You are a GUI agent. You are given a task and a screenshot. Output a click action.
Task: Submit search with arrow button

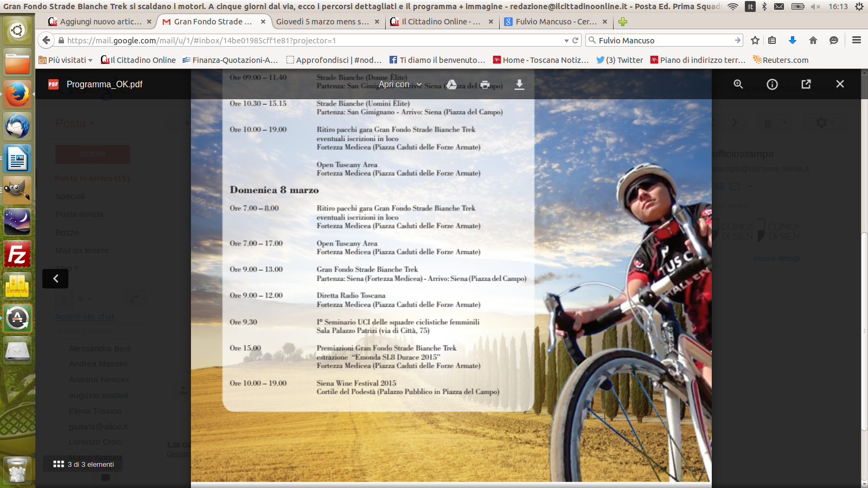[738, 41]
